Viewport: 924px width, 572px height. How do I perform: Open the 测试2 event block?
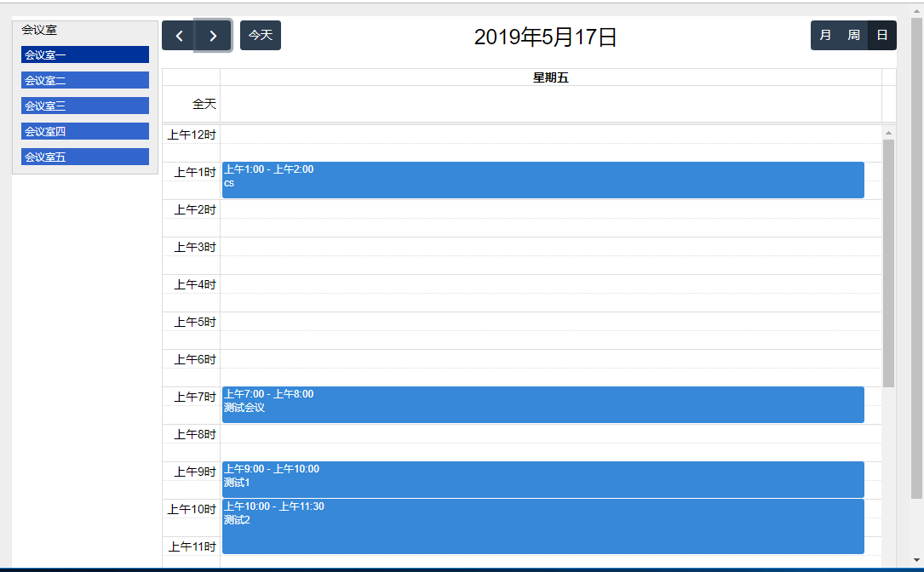542,526
